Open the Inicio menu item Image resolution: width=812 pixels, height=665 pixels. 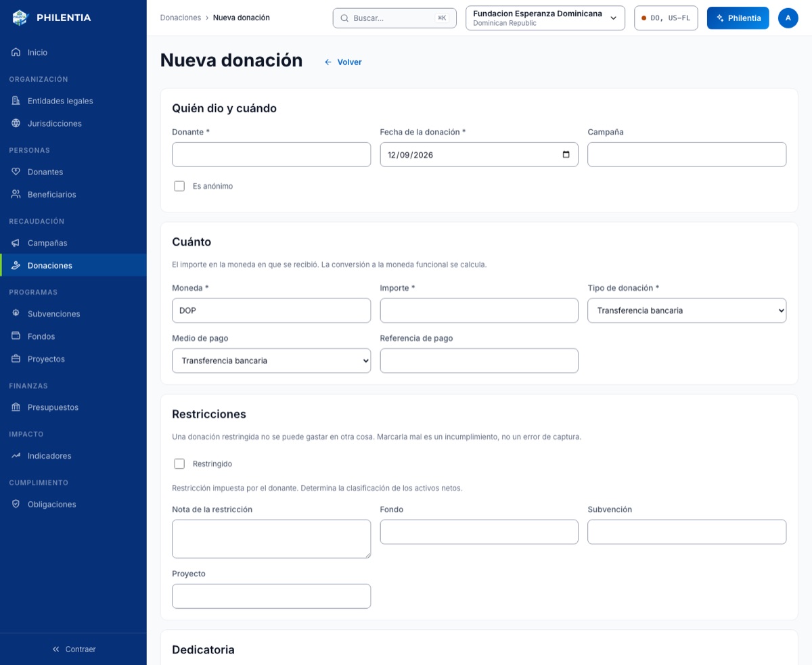[x=73, y=52]
